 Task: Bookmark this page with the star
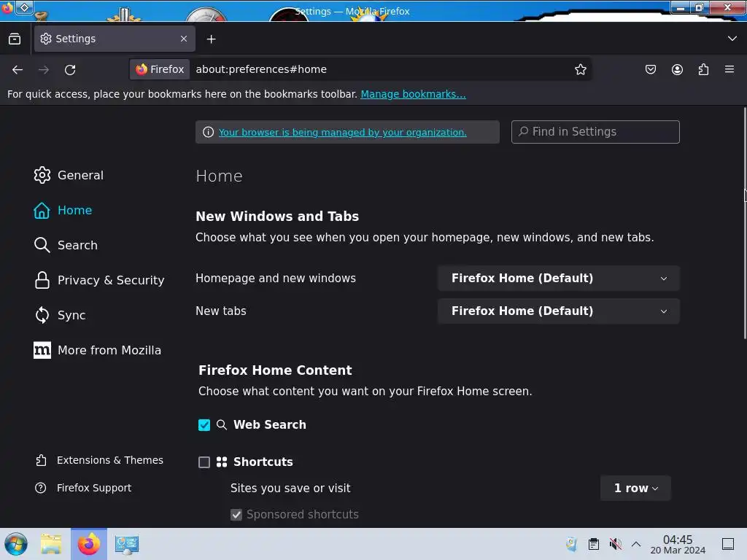[x=580, y=69]
